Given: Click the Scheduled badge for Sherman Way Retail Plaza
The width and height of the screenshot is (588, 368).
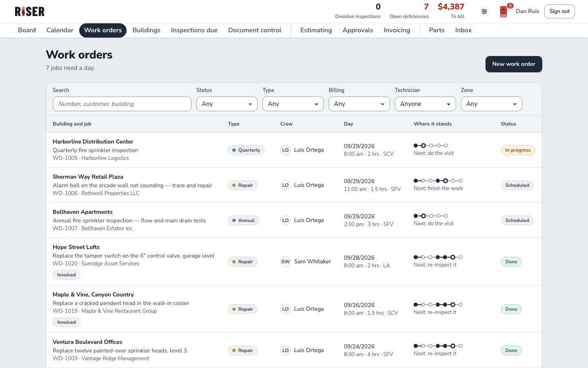Looking at the screenshot, I should click(517, 185).
